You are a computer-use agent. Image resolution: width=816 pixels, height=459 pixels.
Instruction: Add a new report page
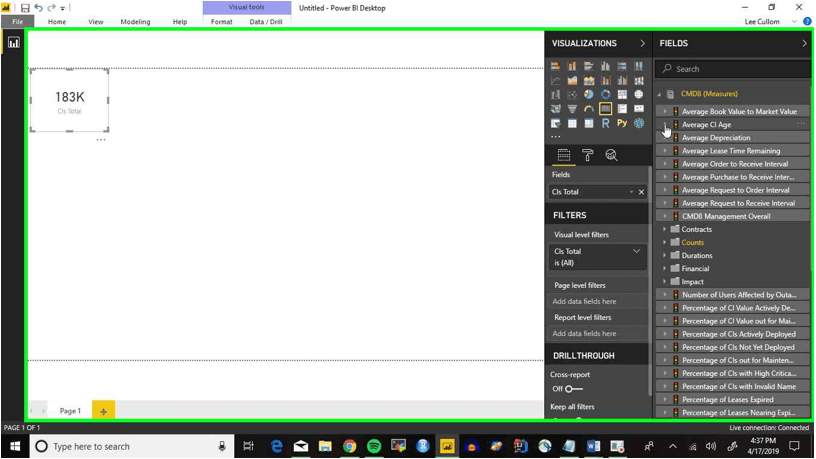pyautogui.click(x=104, y=411)
